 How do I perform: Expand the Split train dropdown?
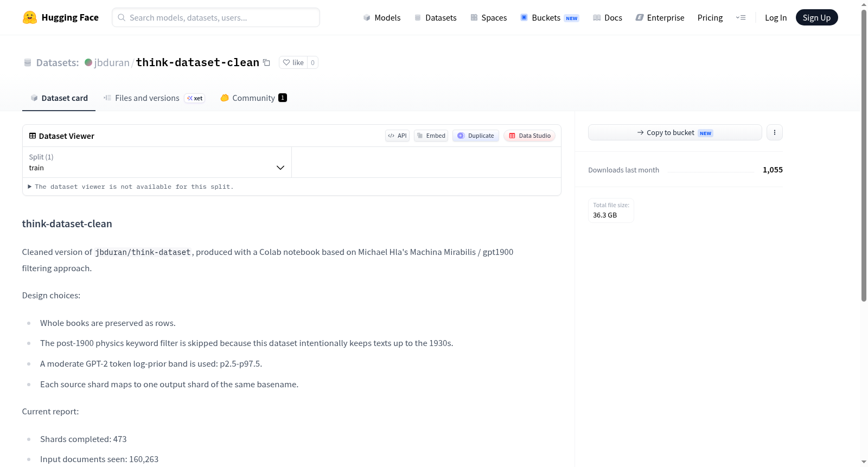(x=157, y=162)
